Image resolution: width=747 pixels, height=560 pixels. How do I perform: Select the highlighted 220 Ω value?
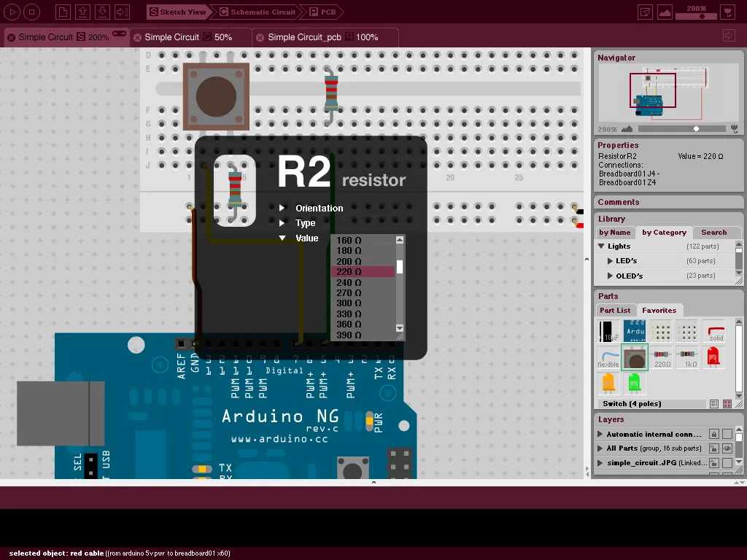tap(363, 272)
